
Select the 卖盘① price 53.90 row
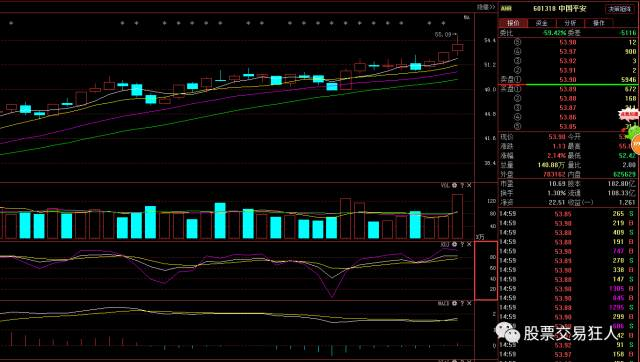click(x=568, y=79)
